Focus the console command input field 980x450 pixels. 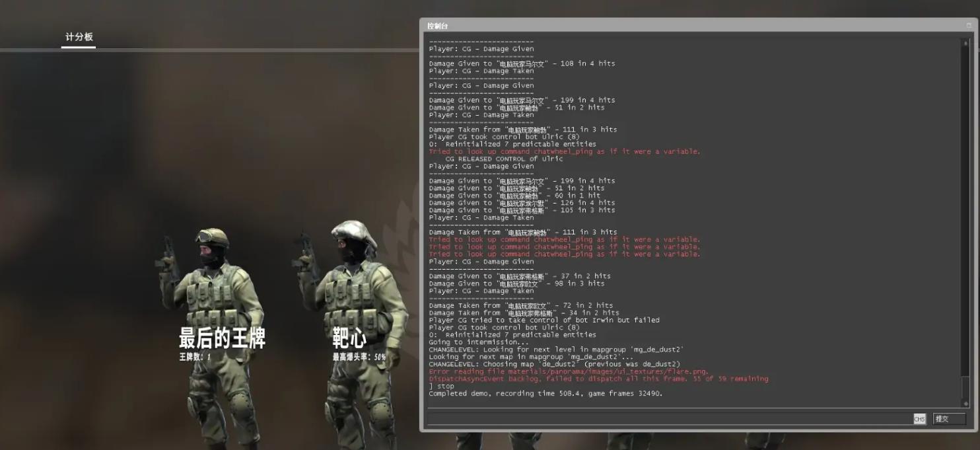670,419
